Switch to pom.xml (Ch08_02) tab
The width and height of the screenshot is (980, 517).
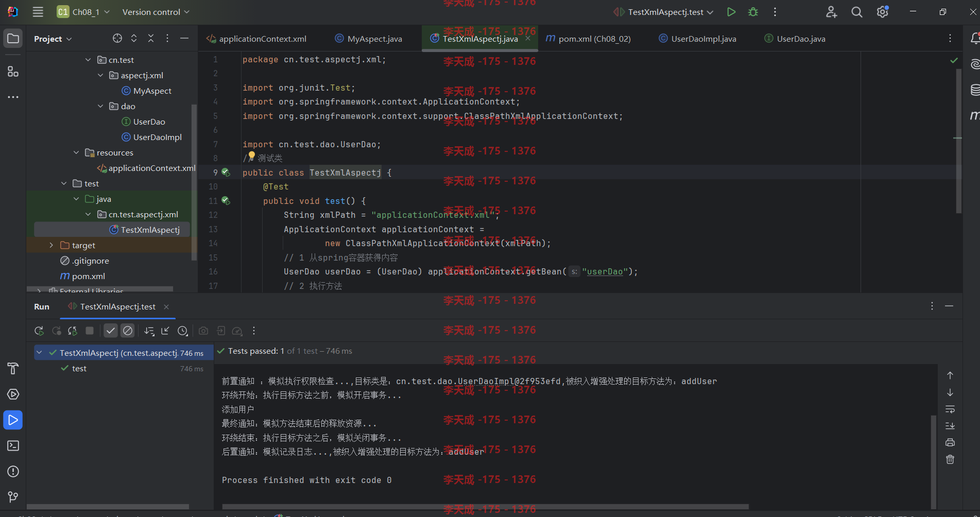588,39
